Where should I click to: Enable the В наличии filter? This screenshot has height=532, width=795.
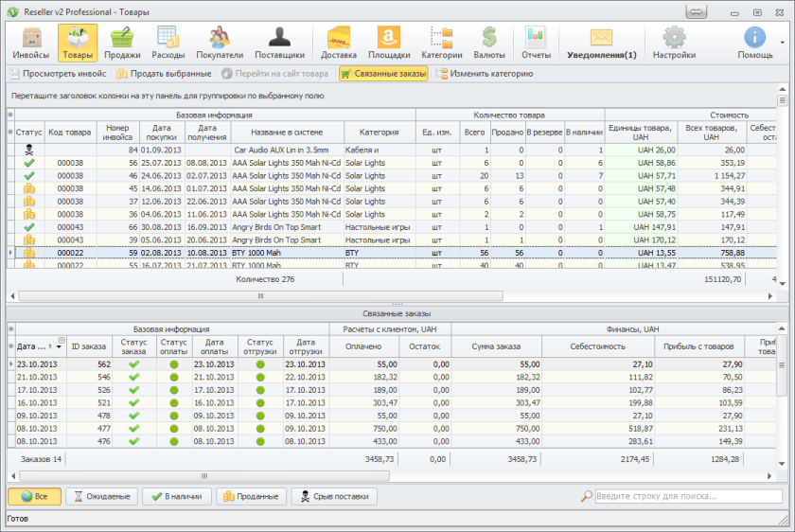pos(176,496)
